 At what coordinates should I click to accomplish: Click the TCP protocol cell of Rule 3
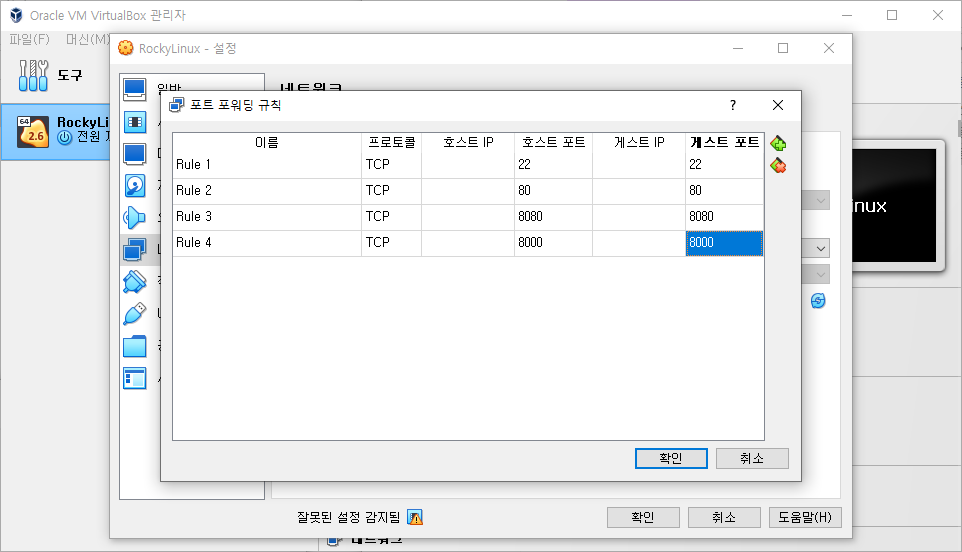[x=391, y=217]
